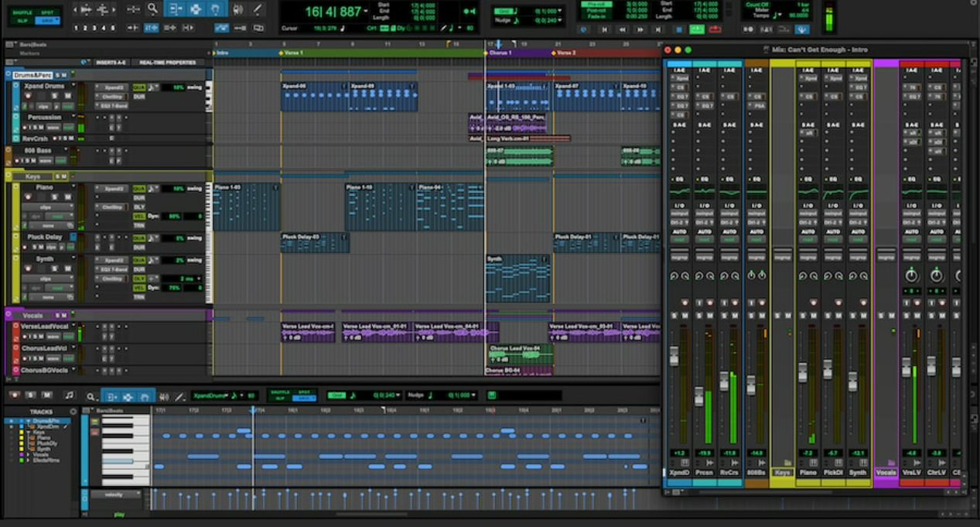
Task: Select the Pencil tool in the toolbar
Action: point(257,9)
